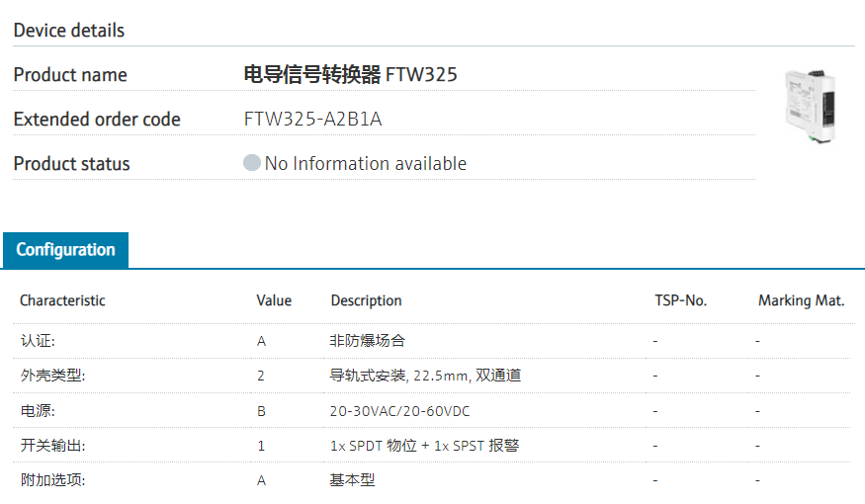Image resolution: width=865 pixels, height=504 pixels.
Task: Click the product name FTW325 text
Action: coord(350,75)
